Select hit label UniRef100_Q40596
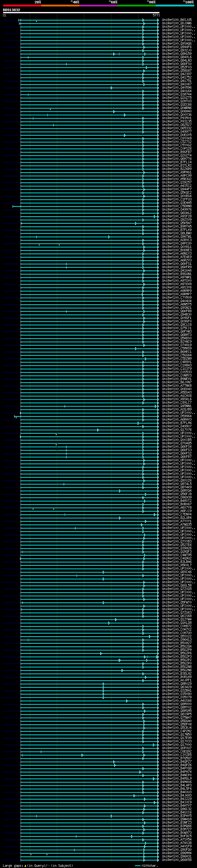 tap(177, 88)
